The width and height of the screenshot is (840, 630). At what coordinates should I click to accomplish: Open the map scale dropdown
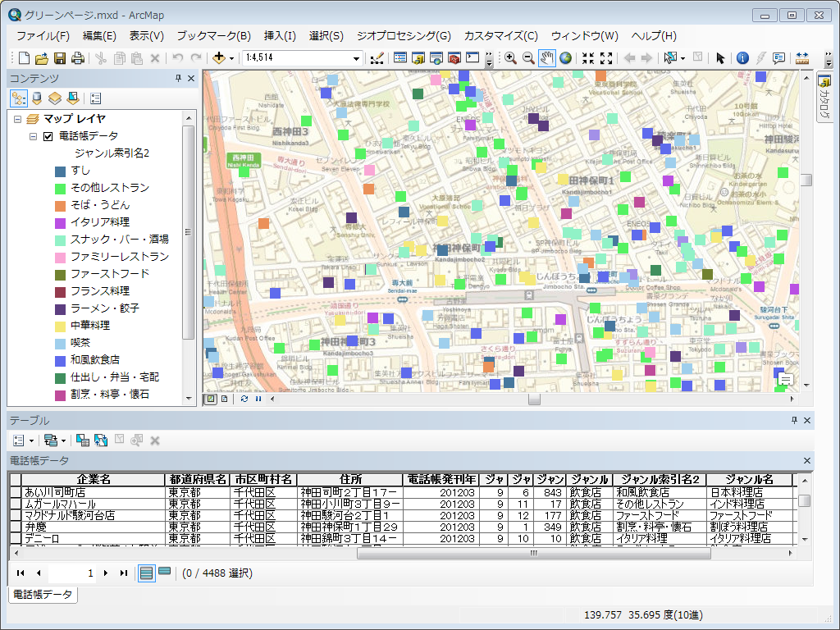[x=356, y=58]
